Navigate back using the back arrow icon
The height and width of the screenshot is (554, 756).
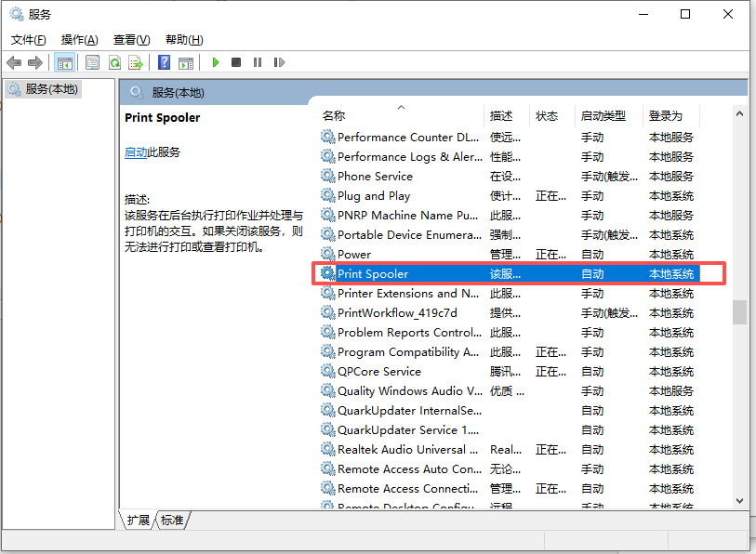coord(14,62)
